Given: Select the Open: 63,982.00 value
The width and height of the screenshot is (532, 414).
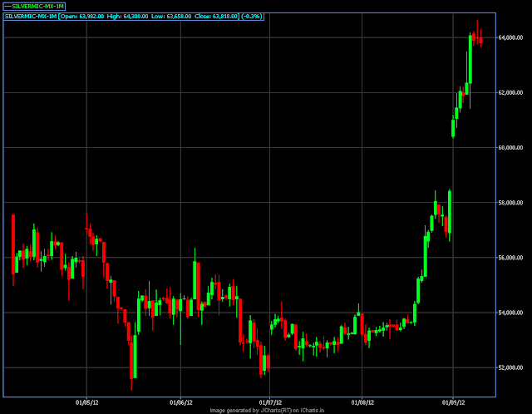Looking at the screenshot, I should (82, 17).
